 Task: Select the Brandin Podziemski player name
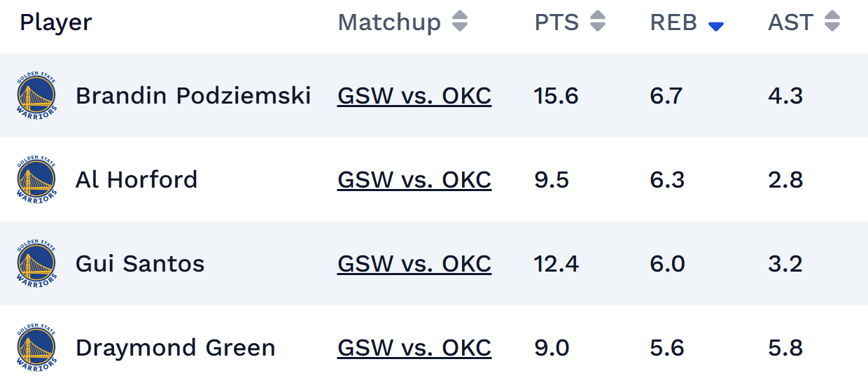(x=193, y=96)
